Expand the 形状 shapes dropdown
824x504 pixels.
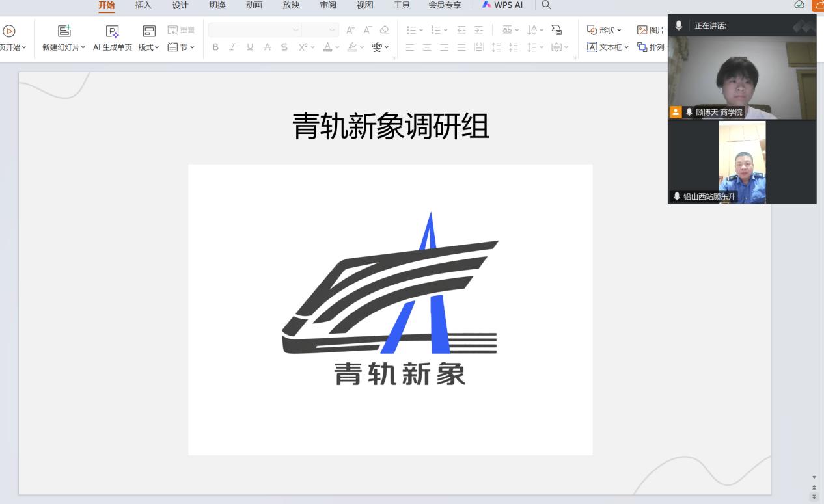(x=604, y=30)
